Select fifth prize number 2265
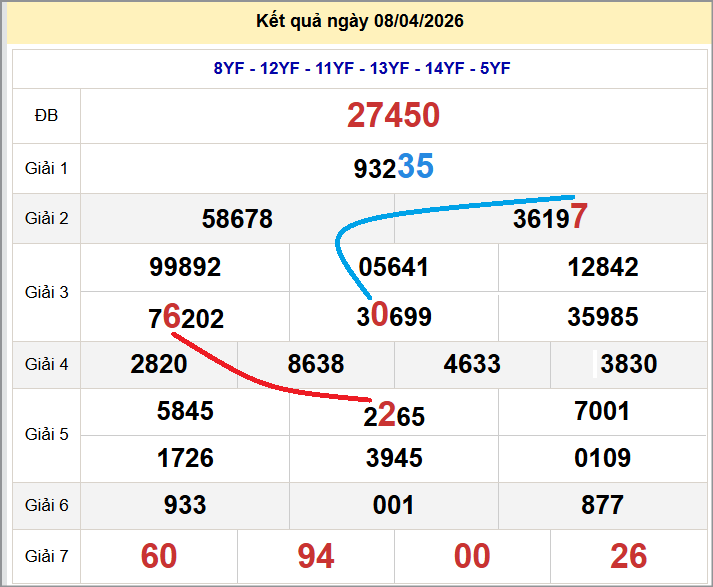The height and width of the screenshot is (587, 713). [394, 416]
